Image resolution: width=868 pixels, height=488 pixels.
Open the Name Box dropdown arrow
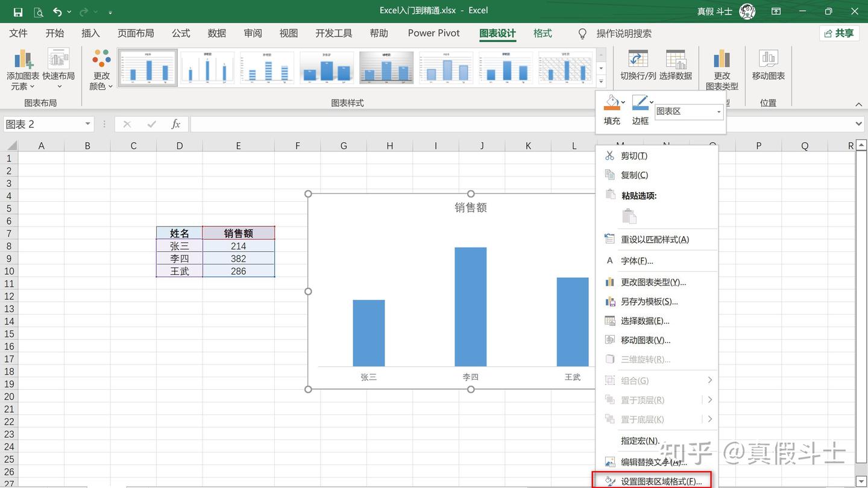point(87,124)
